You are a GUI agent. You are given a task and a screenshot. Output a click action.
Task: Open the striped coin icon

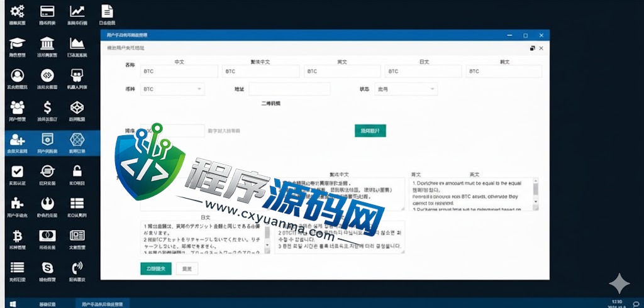(47, 171)
